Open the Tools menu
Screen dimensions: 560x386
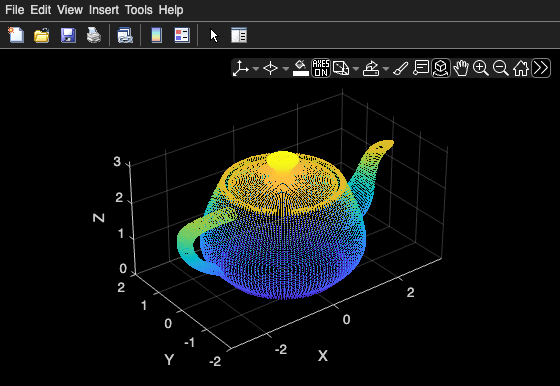pyautogui.click(x=139, y=10)
